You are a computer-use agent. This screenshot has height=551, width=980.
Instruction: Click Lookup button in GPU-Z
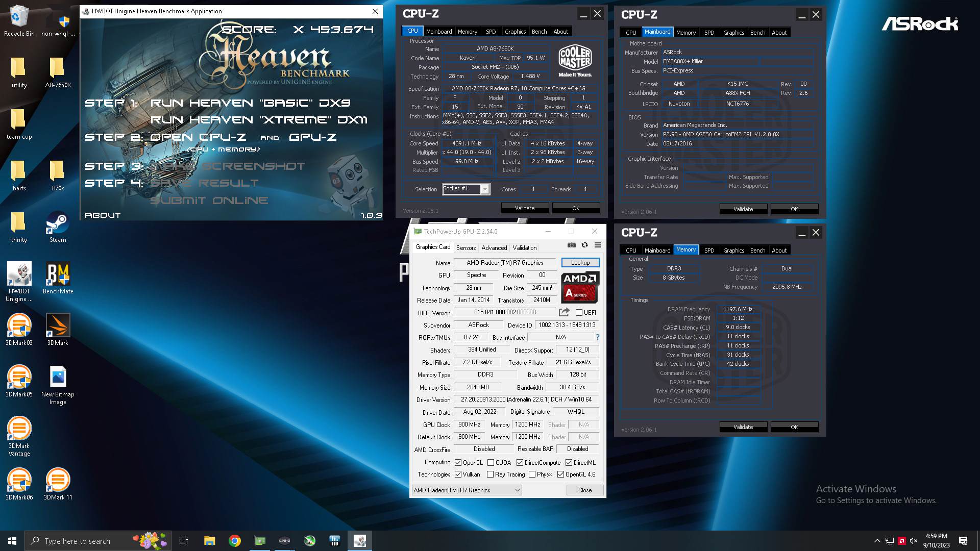[x=580, y=263]
